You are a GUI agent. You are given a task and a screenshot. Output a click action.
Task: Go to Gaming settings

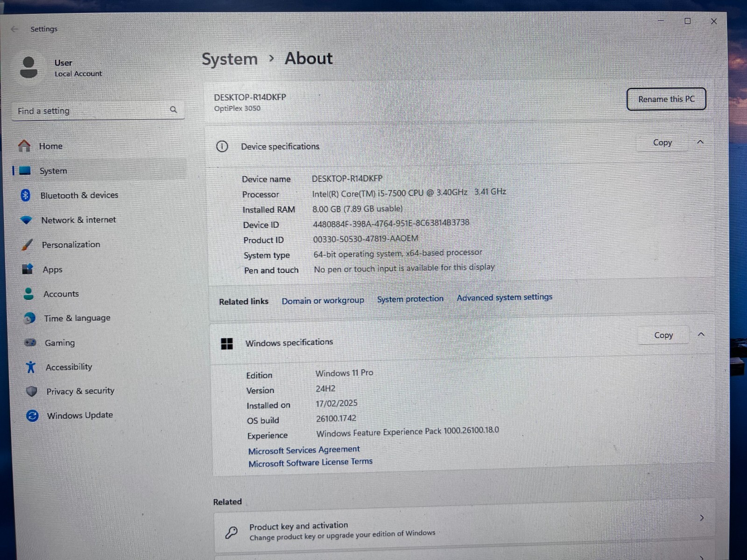coord(60,343)
